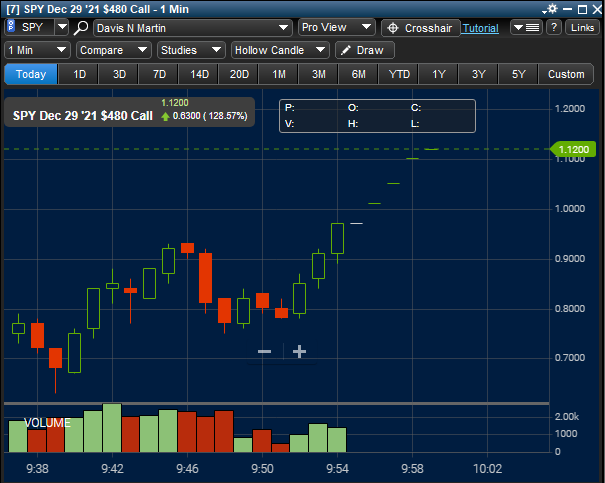Click the magnifier search icon
This screenshot has width=605, height=483.
click(x=82, y=28)
